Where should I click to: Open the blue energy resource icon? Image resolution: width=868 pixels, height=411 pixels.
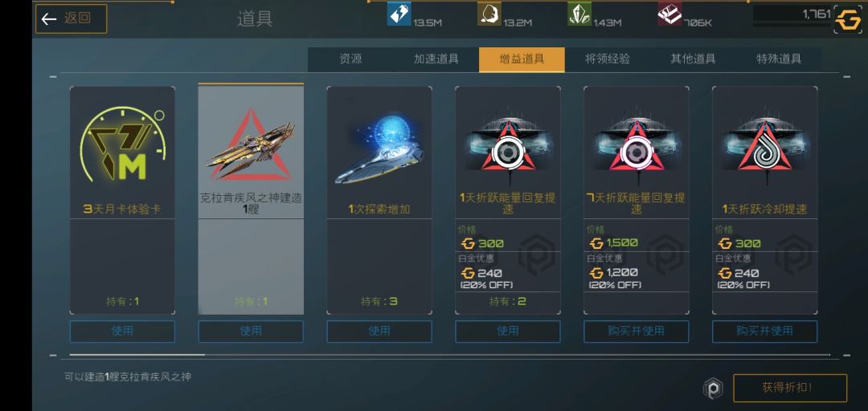[399, 14]
